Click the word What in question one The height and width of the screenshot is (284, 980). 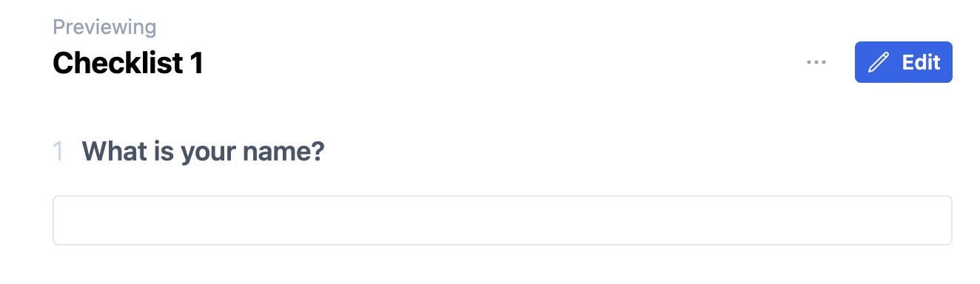point(110,152)
